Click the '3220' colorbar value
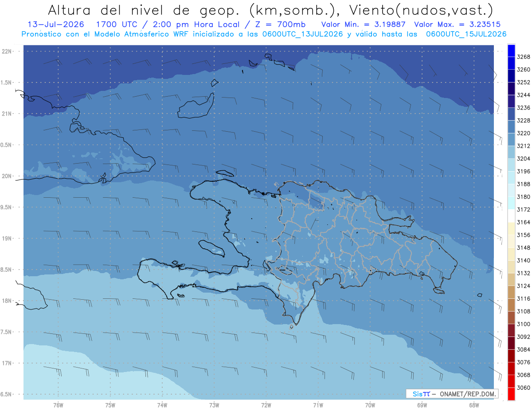Viewport: 532px width, 411px height. [524, 133]
